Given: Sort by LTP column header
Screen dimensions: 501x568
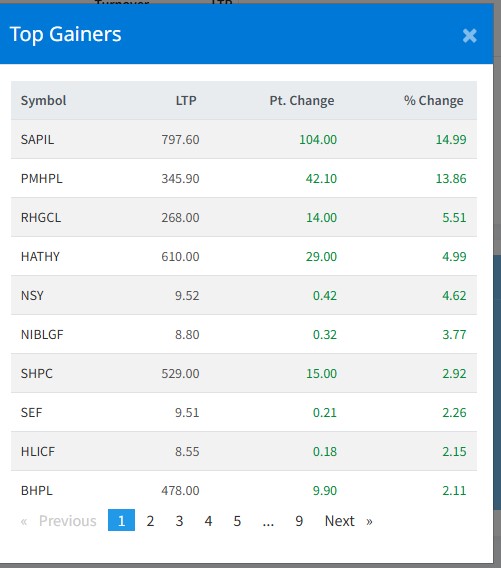Looking at the screenshot, I should point(186,100).
